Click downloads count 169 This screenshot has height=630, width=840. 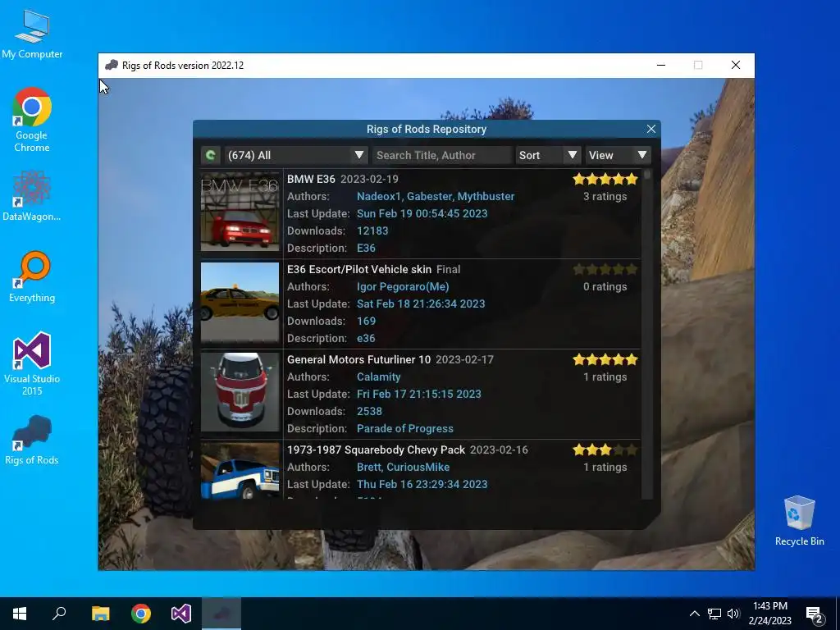coord(367,322)
